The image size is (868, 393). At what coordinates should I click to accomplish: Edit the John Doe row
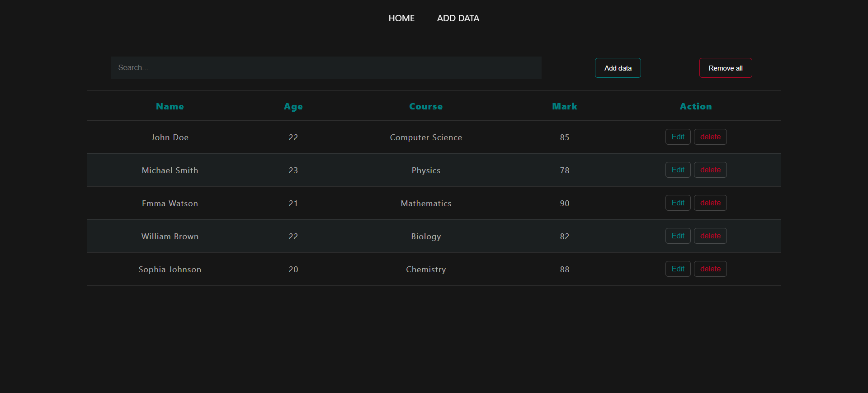coord(678,137)
